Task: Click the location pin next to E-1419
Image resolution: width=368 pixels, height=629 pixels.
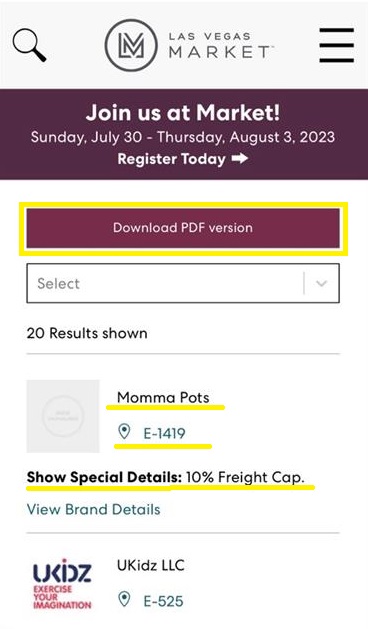Action: coord(124,432)
